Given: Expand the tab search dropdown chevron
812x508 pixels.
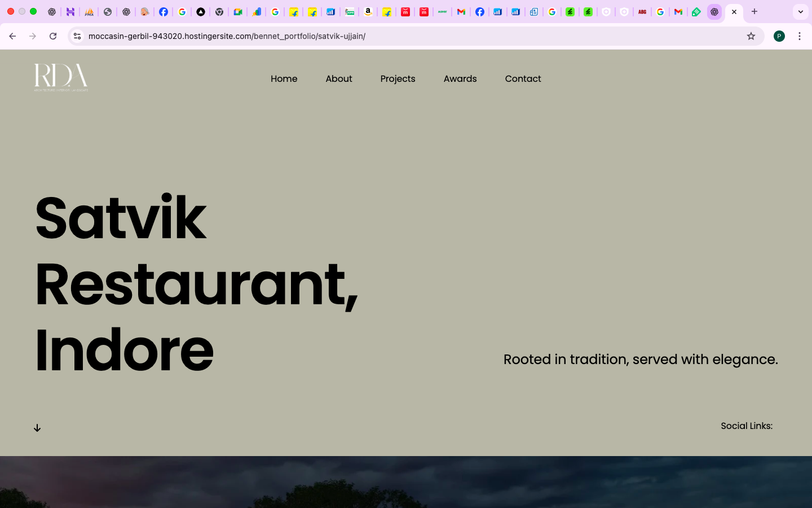Looking at the screenshot, I should (800, 12).
